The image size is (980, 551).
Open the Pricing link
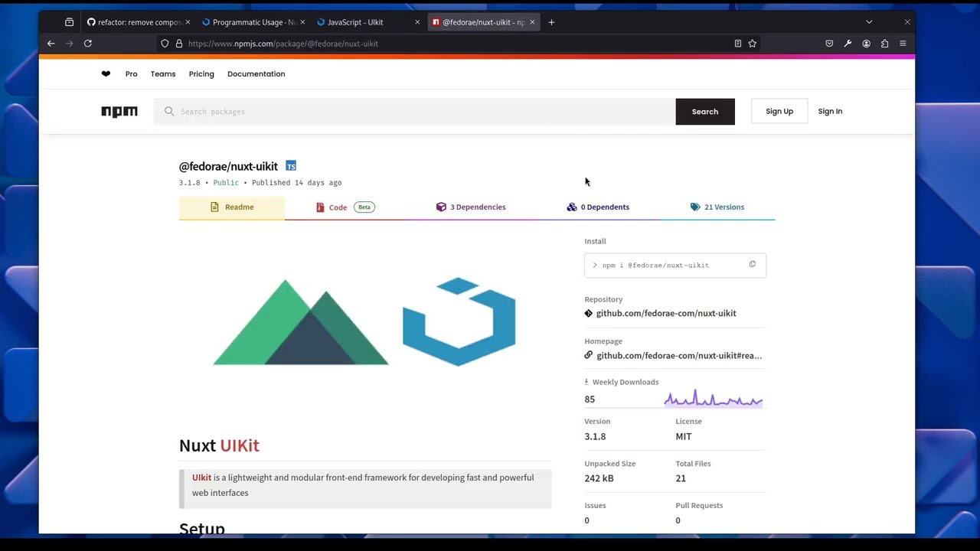(x=201, y=74)
